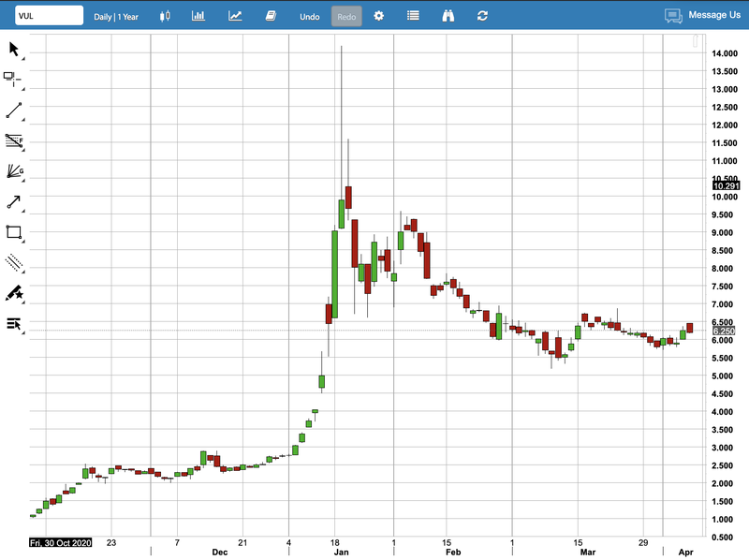Click the eraser icon in toolbar
Screen dimensions: 749x560
271,16
